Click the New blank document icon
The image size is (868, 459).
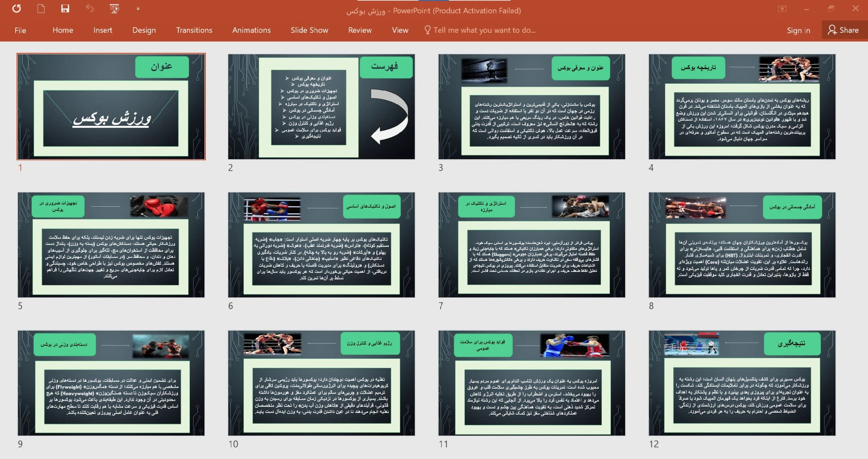point(41,8)
